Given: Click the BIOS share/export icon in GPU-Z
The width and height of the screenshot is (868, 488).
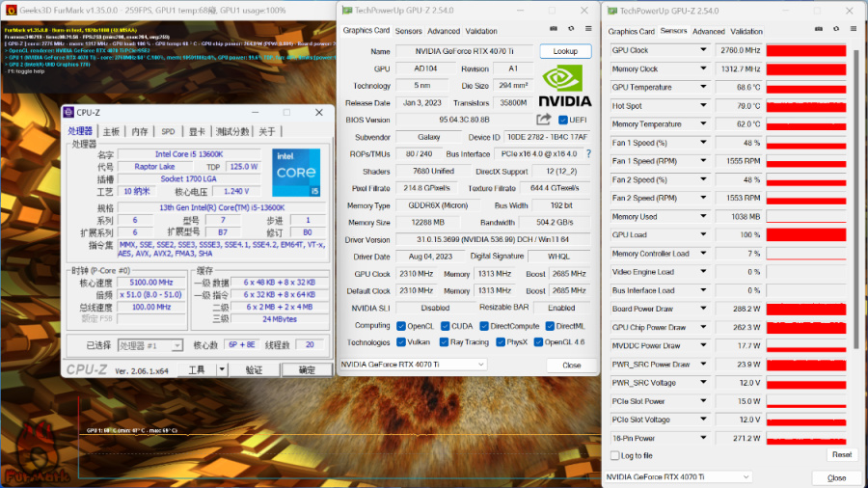Looking at the screenshot, I should (x=544, y=120).
